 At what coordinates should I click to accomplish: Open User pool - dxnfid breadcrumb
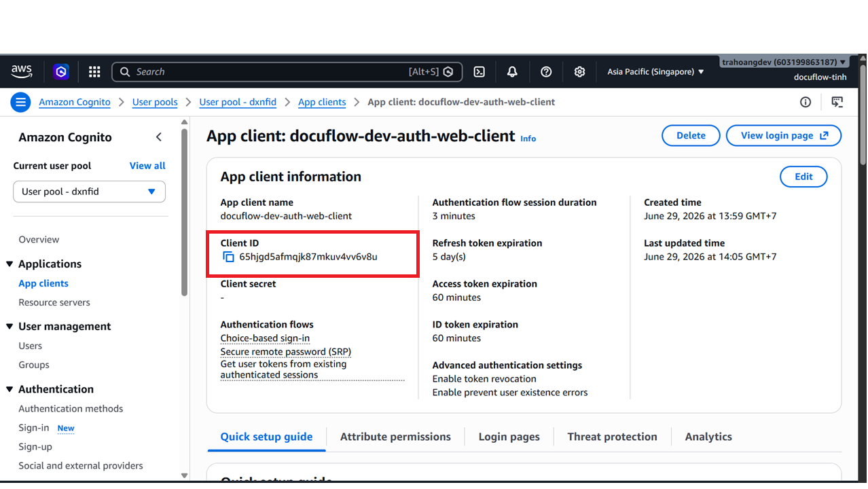coord(238,102)
